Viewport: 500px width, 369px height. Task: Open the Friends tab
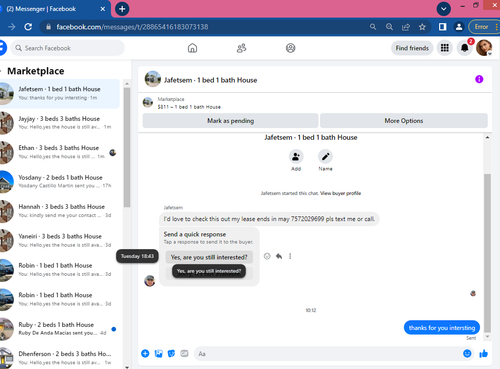pos(241,48)
